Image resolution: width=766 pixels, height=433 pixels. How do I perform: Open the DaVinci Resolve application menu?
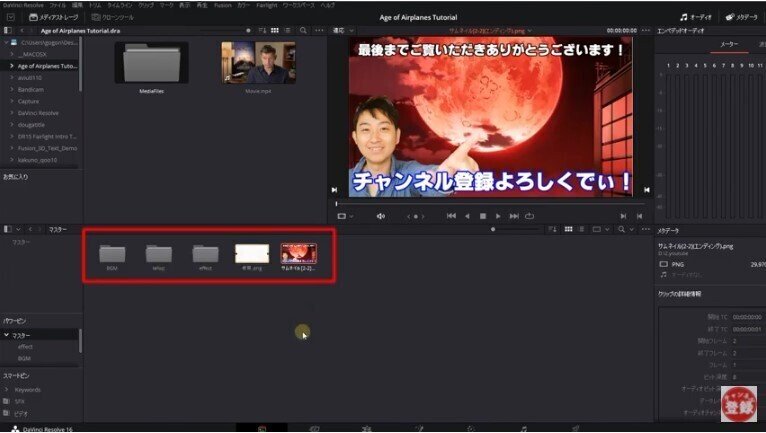point(23,5)
